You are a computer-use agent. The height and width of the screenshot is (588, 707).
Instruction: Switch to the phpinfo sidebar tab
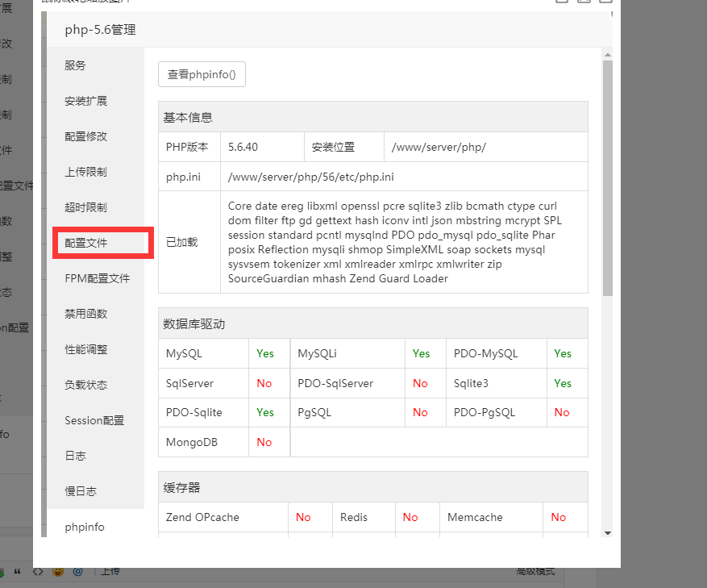point(85,527)
